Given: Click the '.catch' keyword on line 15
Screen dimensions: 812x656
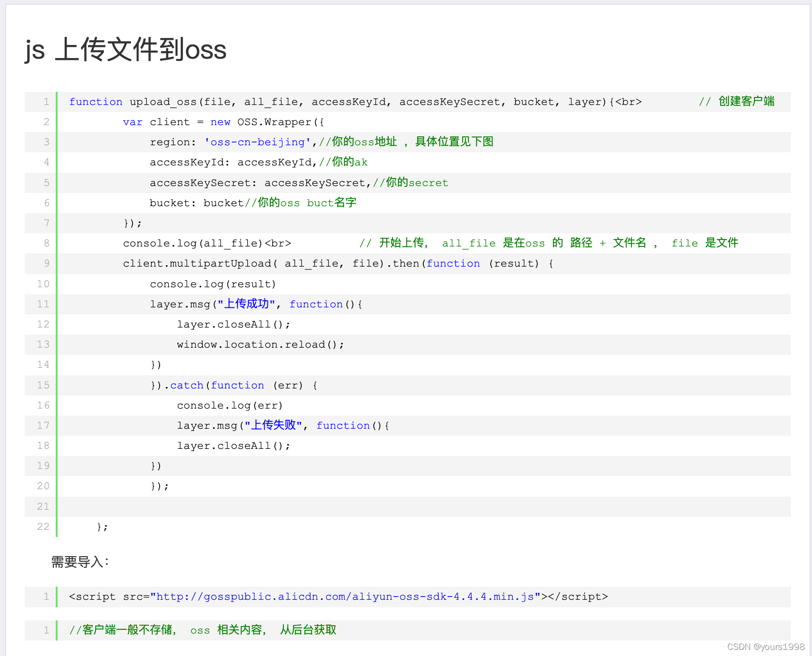Looking at the screenshot, I should click(184, 386).
